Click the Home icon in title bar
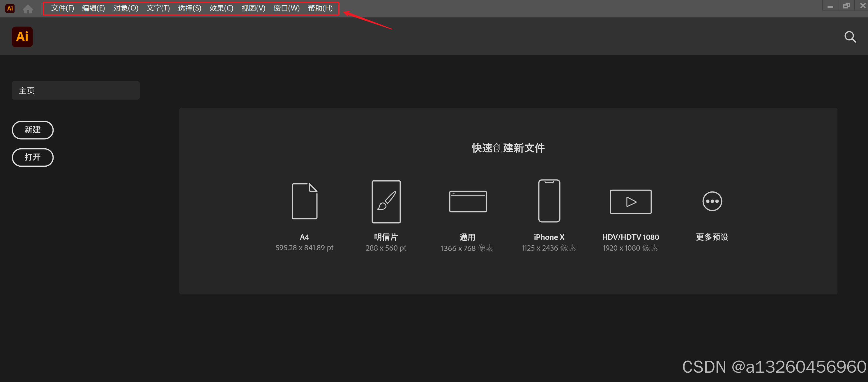868x382 pixels. 28,9
